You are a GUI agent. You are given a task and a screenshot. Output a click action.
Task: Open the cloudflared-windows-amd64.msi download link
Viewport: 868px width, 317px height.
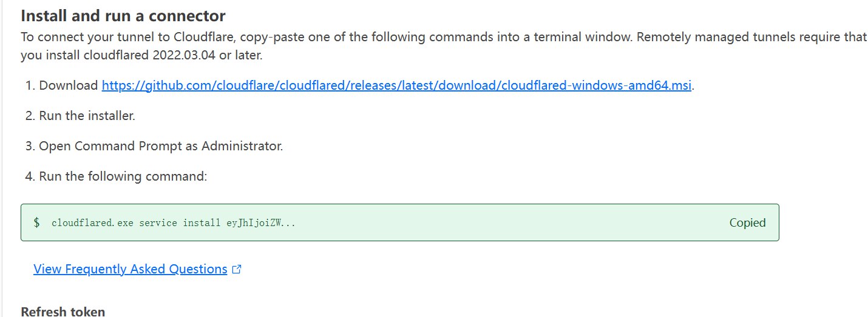click(x=396, y=85)
